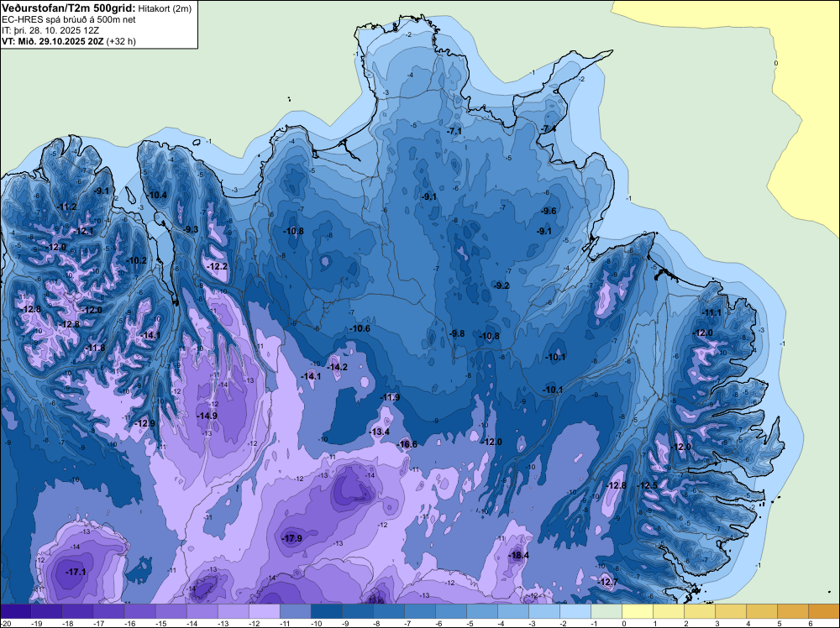
Task: Click the -12.7 temperature value on the map
Action: (x=607, y=582)
